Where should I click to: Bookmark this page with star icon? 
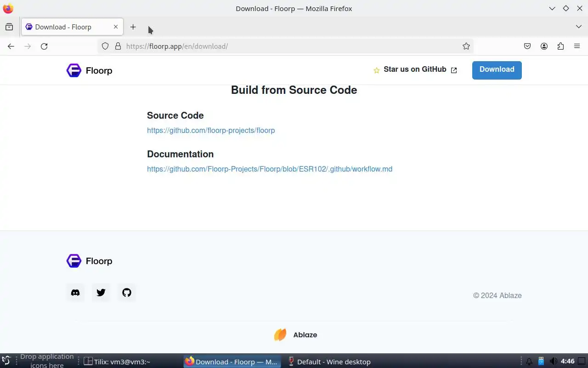pyautogui.click(x=466, y=46)
